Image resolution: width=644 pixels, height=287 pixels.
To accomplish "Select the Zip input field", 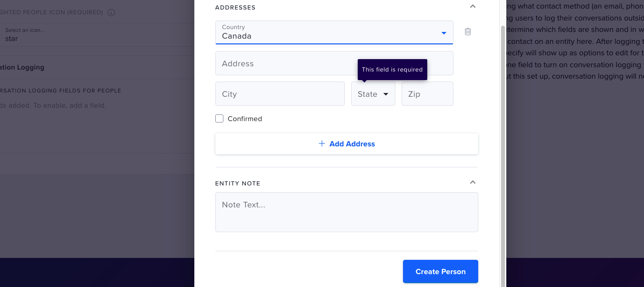I will (427, 94).
